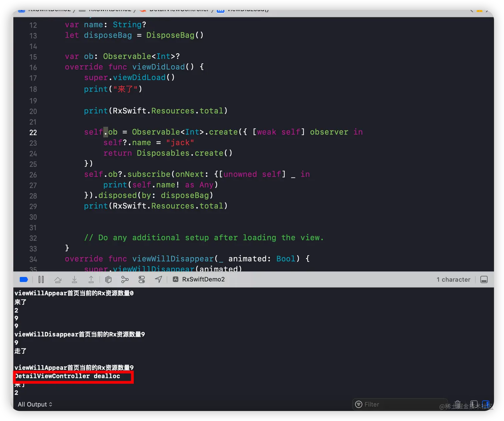Focus the console Filter field
This screenshot has height=421, width=504.
click(x=400, y=404)
